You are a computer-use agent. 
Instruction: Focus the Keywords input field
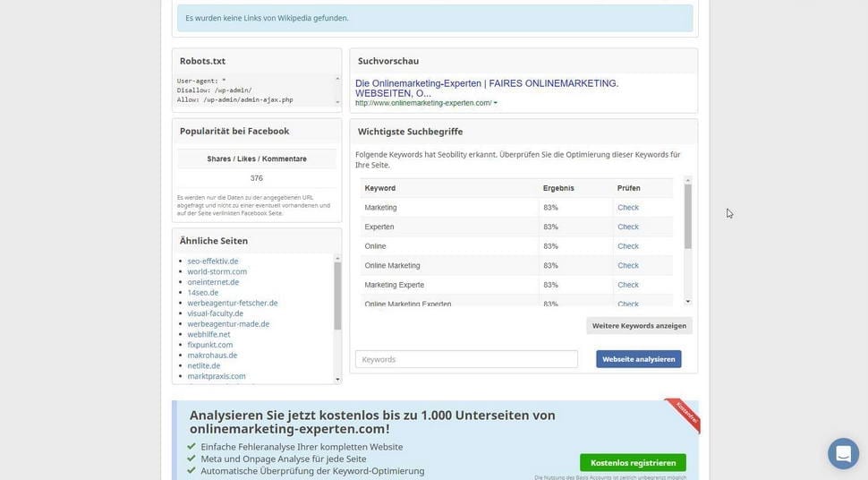(466, 359)
